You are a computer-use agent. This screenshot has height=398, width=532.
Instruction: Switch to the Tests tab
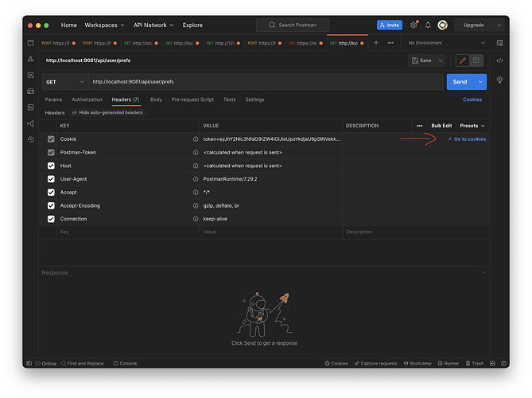point(229,99)
